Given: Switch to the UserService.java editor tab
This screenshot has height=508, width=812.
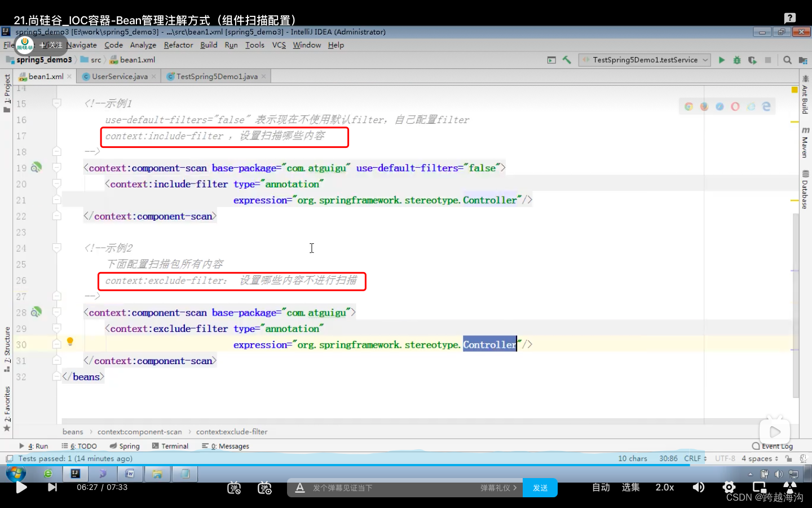Looking at the screenshot, I should (120, 76).
